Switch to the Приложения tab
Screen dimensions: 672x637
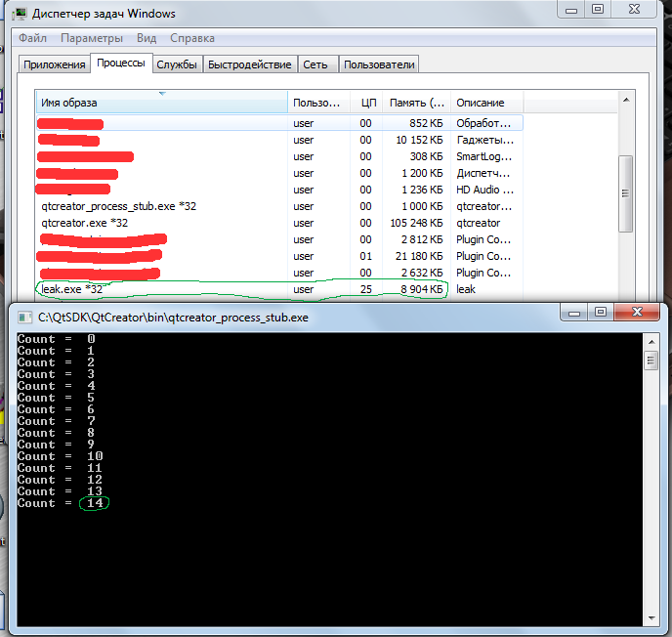tap(56, 64)
